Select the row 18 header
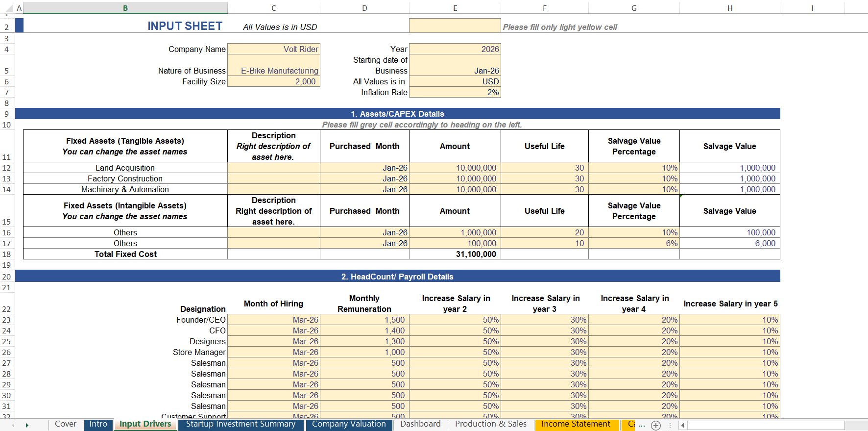This screenshot has width=868, height=431. (7, 254)
